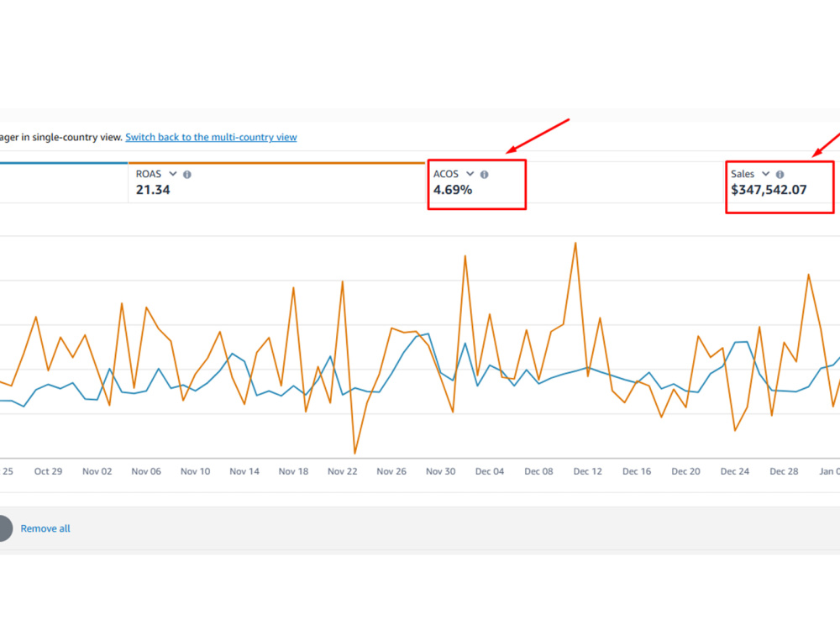This screenshot has height=630, width=840.
Task: Click the Nov 06 axis label
Action: tap(146, 471)
